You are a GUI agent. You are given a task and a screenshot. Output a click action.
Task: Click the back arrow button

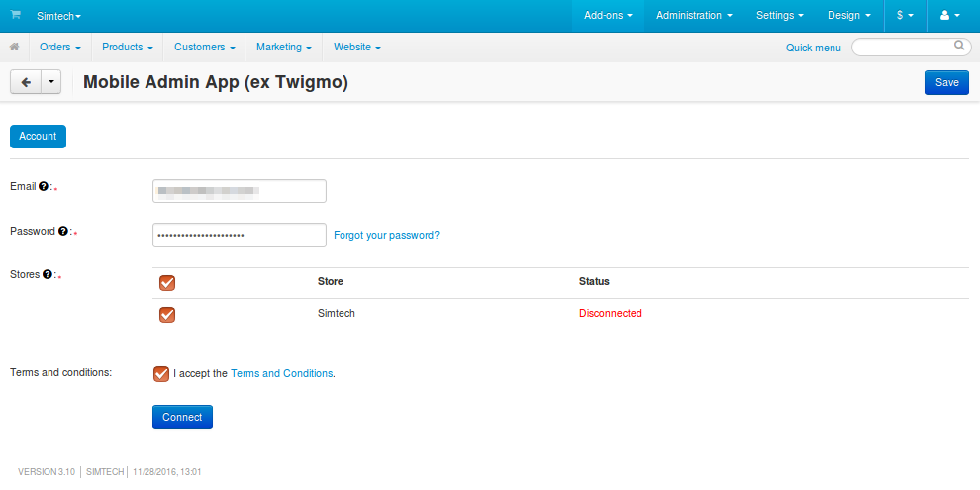27,82
